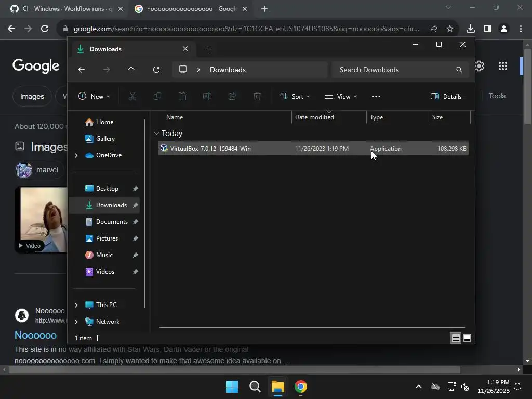The width and height of the screenshot is (532, 399).
Task: Play the video thumbnail on Google
Action: click(x=41, y=220)
